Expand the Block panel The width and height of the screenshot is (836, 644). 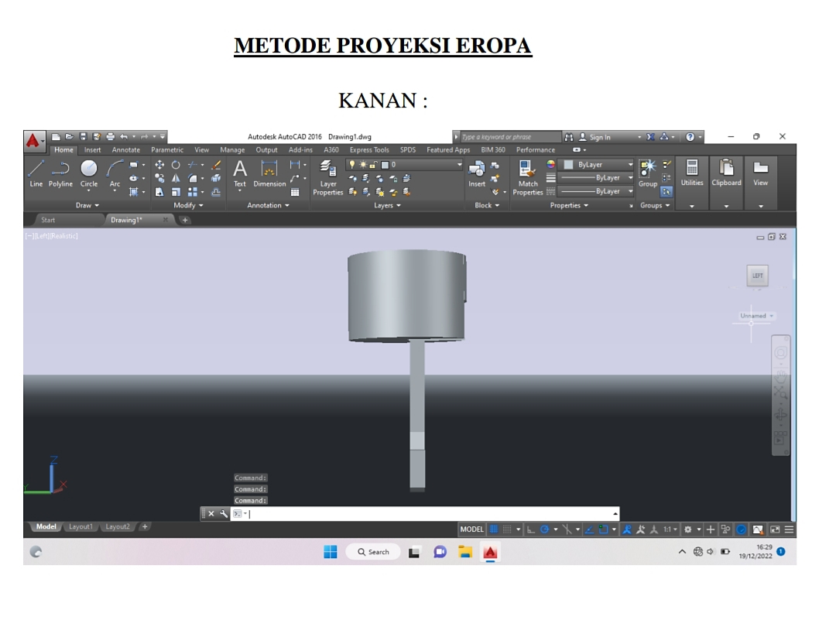487,205
